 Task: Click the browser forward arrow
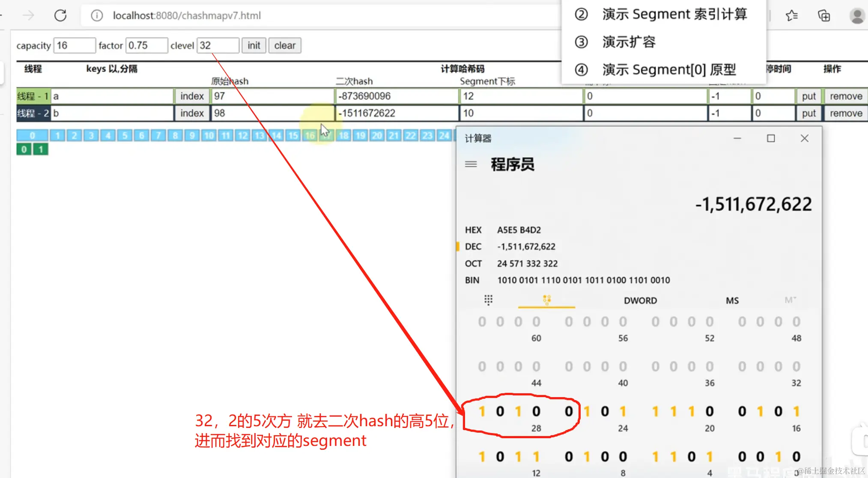click(28, 15)
